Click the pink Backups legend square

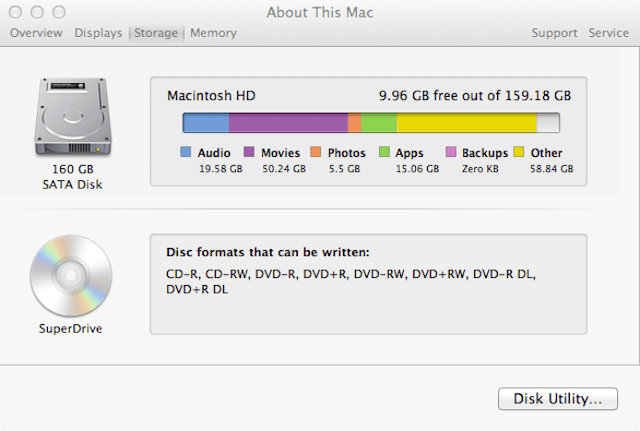click(451, 152)
